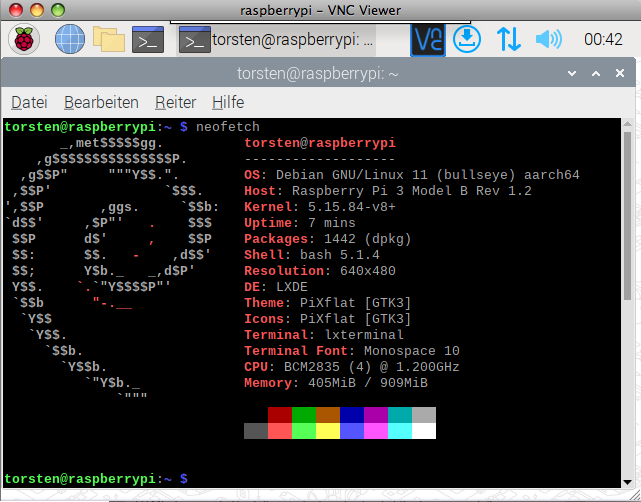641x502 pixels.
Task: Click the 'raspberrypi – VNC Viewer' window title
Action: click(x=320, y=10)
